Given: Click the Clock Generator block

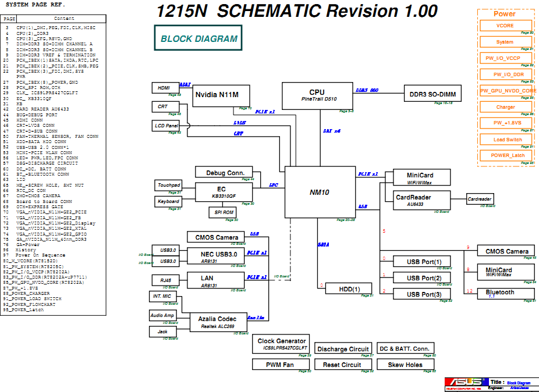Looking at the screenshot, I should (281, 344).
